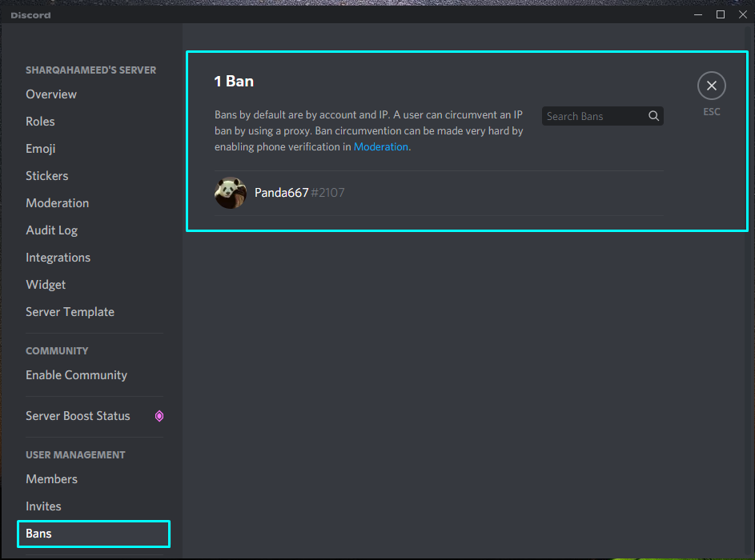Open Server Boost Status page
The image size is (755, 560).
(x=78, y=416)
